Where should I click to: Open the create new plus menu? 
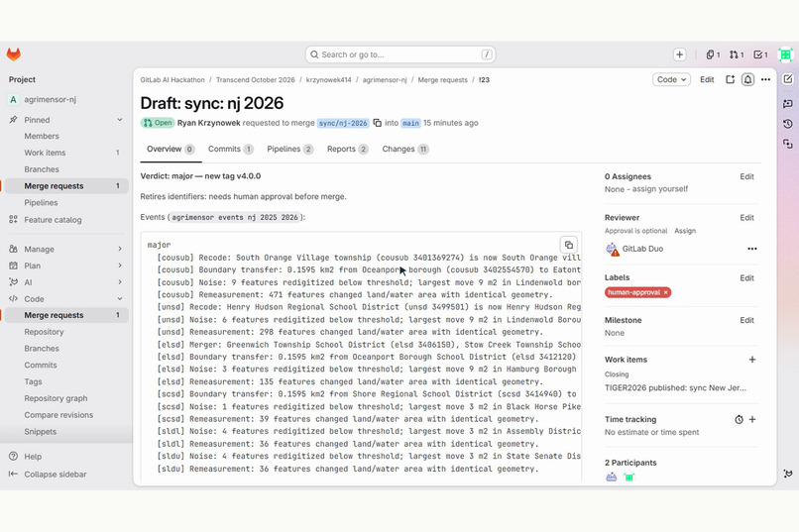[x=679, y=54]
